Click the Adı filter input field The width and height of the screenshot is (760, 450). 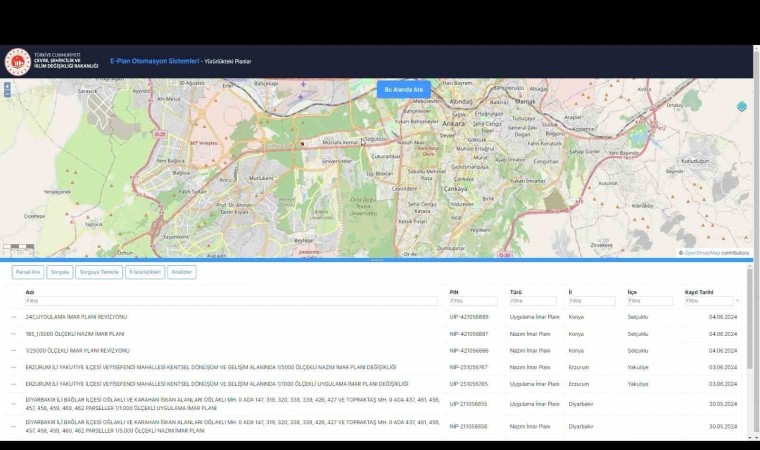tap(231, 301)
